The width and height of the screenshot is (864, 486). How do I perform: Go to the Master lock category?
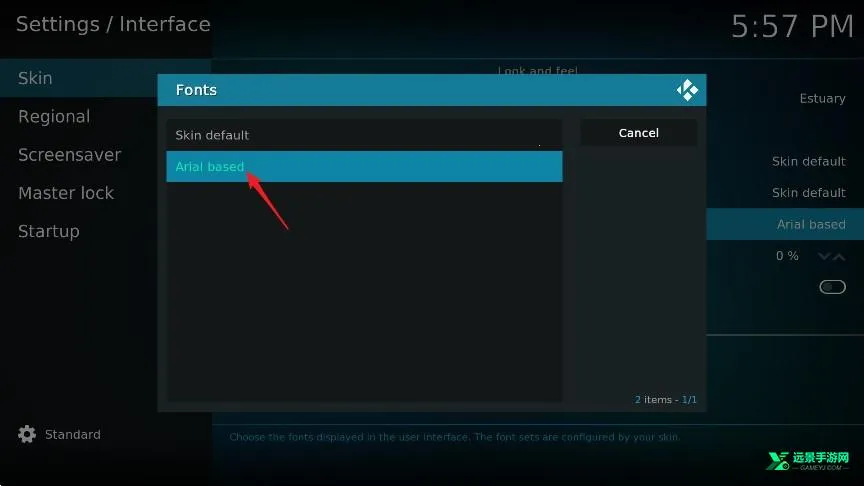(66, 193)
